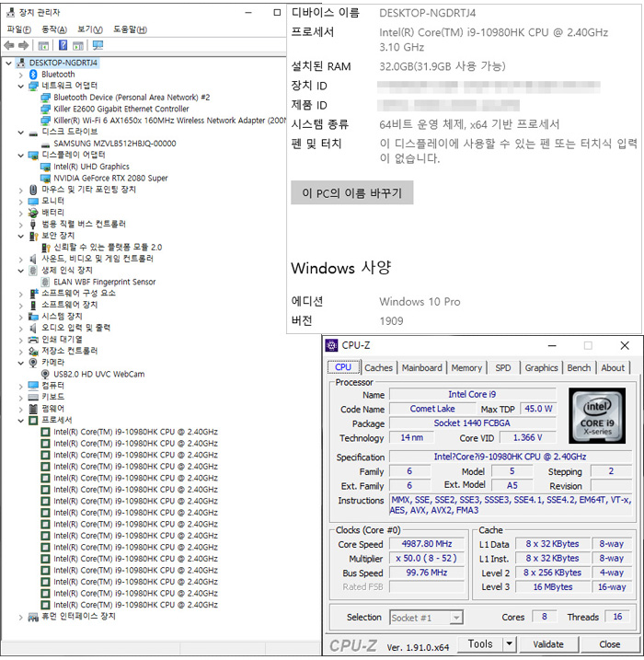This screenshot has width=644, height=660.
Task: Click the Close button in CPU-Z
Action: point(610,644)
